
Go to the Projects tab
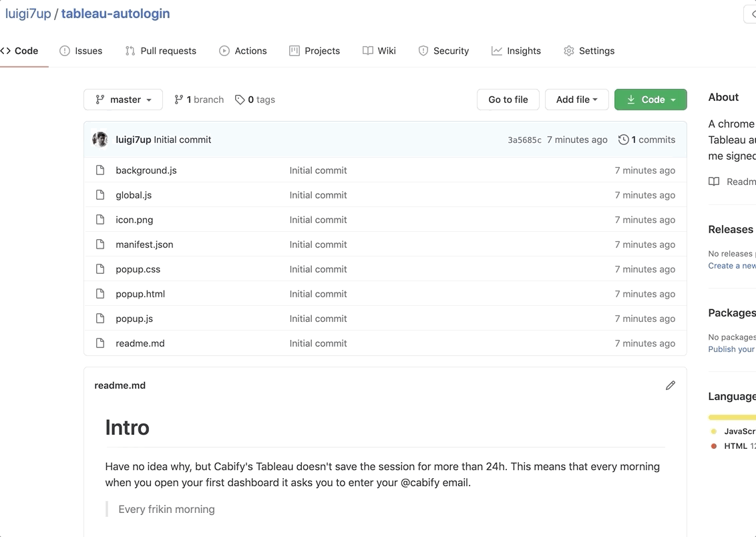click(315, 51)
